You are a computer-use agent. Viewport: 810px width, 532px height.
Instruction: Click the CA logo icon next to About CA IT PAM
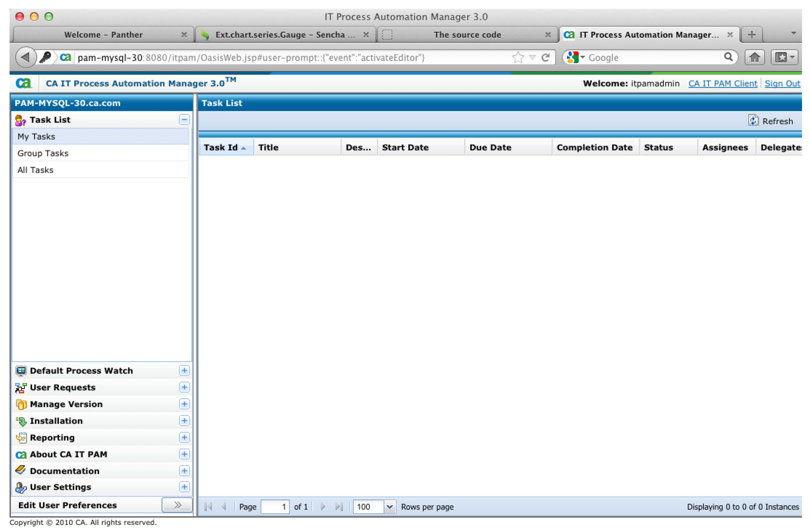[20, 454]
